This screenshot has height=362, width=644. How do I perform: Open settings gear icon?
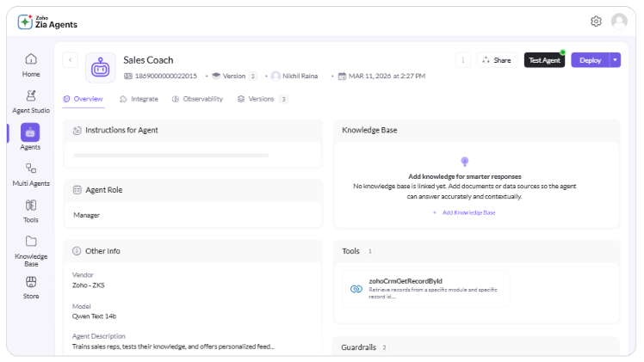tap(596, 21)
